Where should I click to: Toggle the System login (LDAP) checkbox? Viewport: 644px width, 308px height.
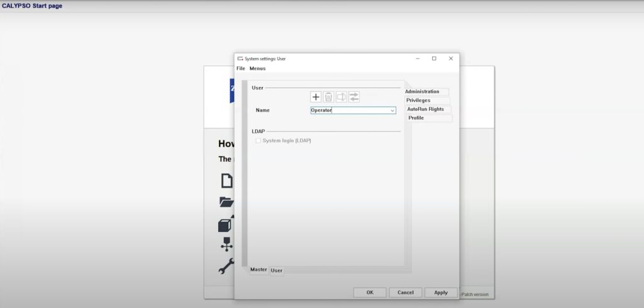coord(258,140)
